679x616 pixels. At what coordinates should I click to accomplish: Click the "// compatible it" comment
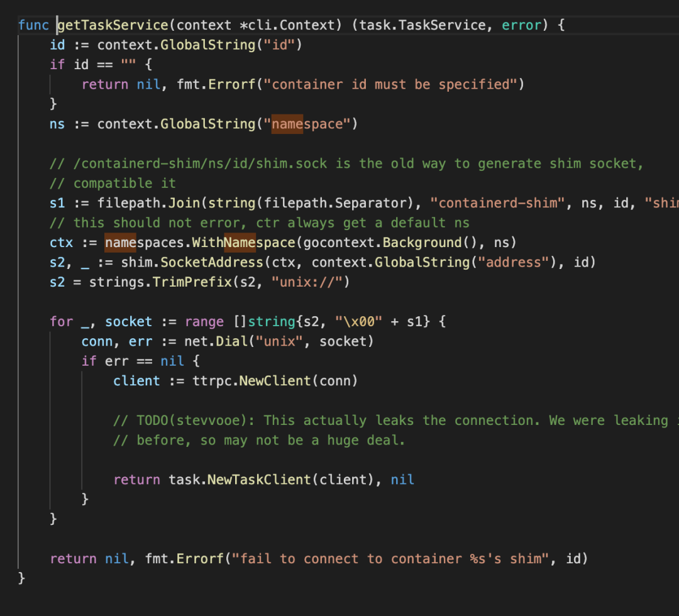point(113,184)
